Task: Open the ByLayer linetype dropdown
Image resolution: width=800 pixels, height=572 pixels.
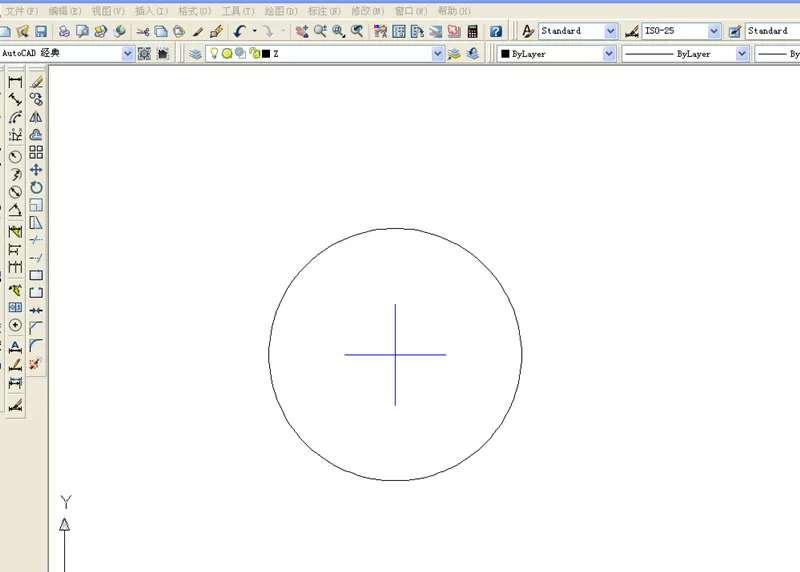Action: coord(742,54)
